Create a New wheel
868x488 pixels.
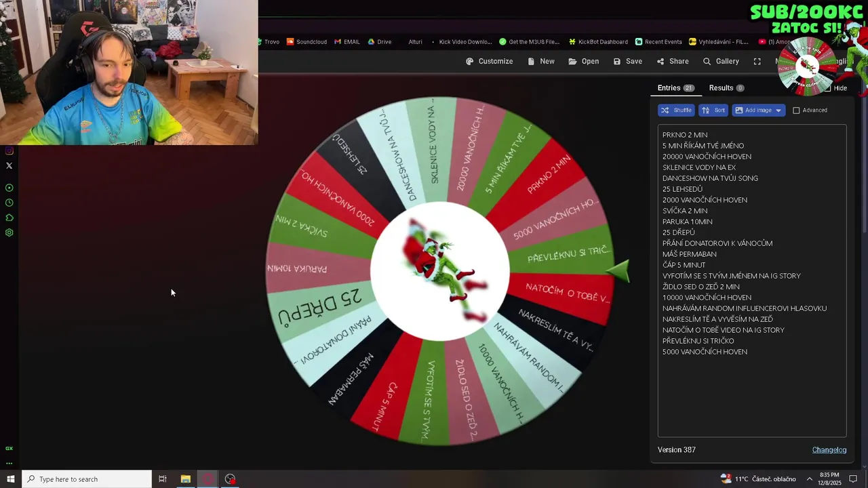540,61
